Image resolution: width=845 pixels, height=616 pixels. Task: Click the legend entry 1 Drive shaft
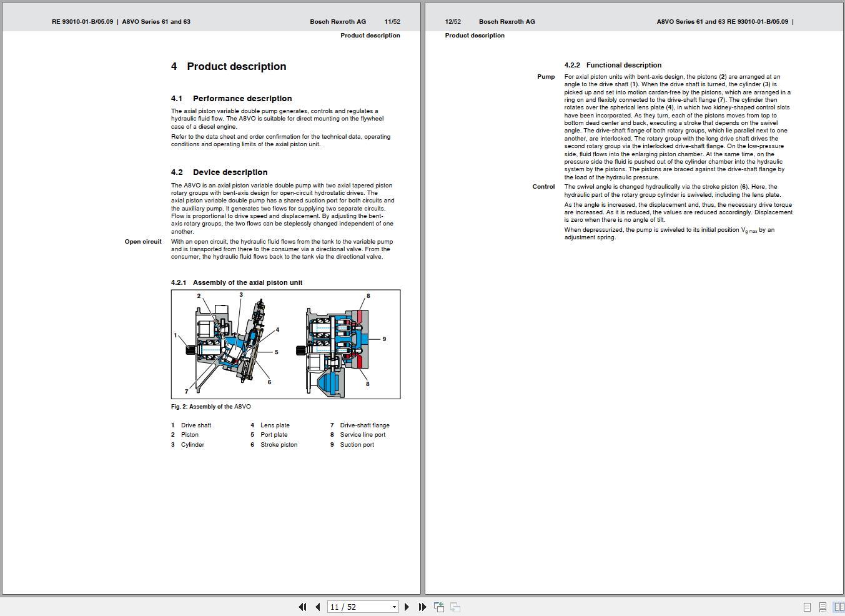point(191,425)
